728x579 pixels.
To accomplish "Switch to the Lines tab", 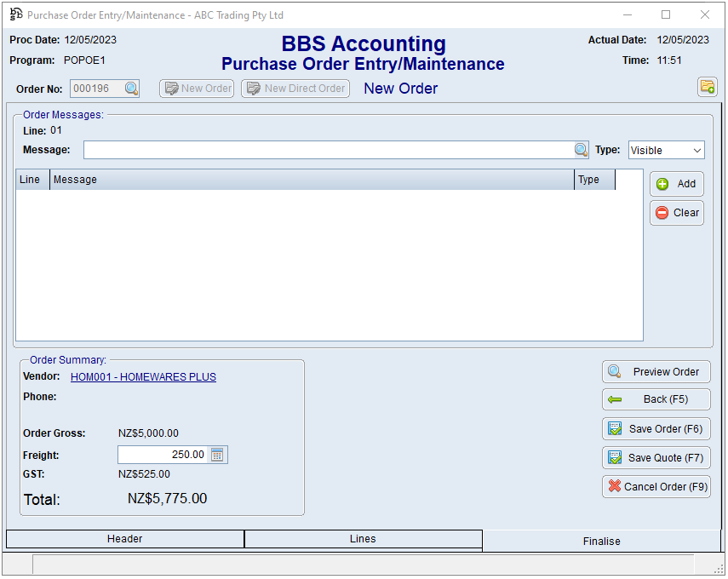I will tap(363, 539).
